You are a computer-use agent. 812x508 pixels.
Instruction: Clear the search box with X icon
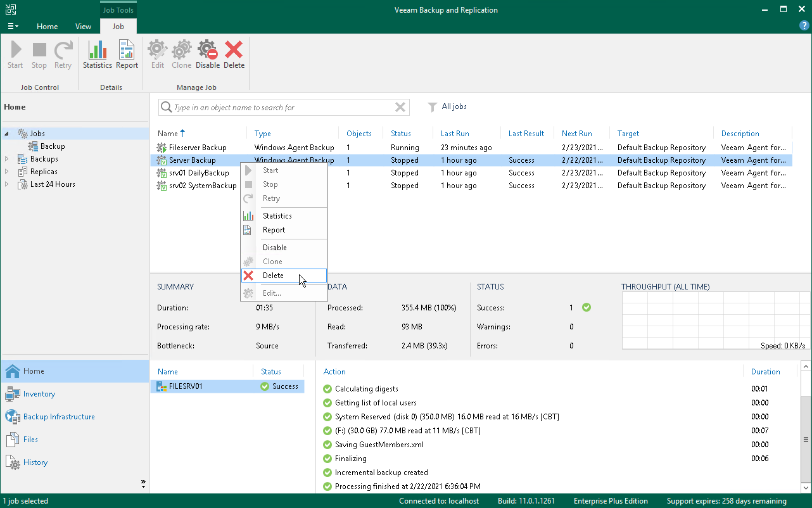pos(400,108)
